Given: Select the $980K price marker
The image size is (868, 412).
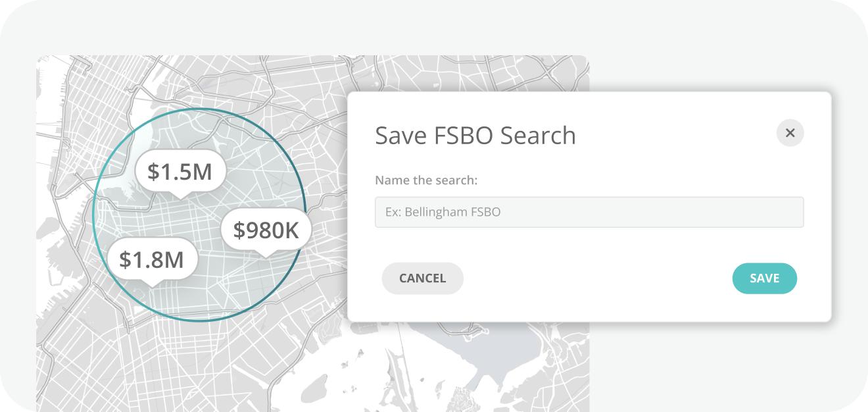Looking at the screenshot, I should [x=266, y=230].
